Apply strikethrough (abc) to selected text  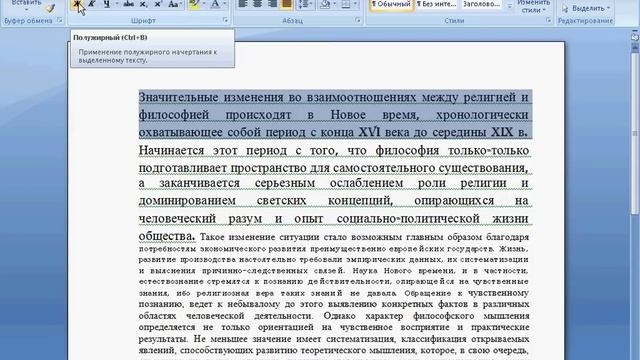pyautogui.click(x=129, y=4)
